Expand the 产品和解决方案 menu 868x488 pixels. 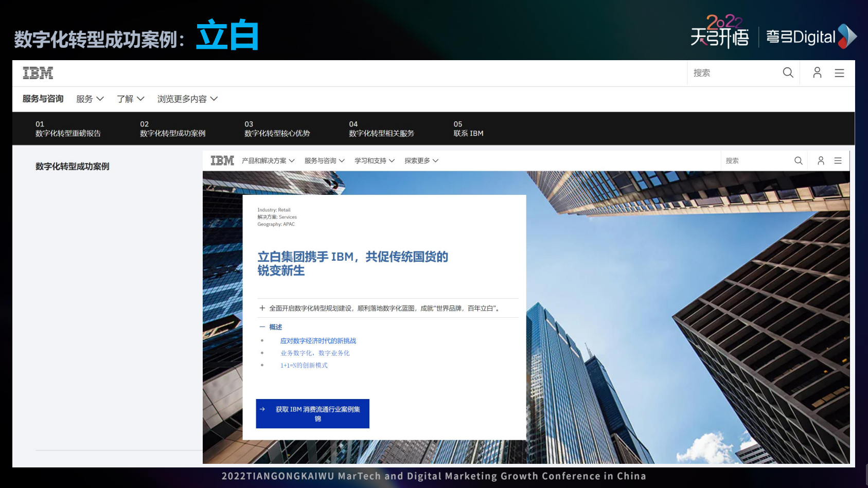(x=268, y=161)
